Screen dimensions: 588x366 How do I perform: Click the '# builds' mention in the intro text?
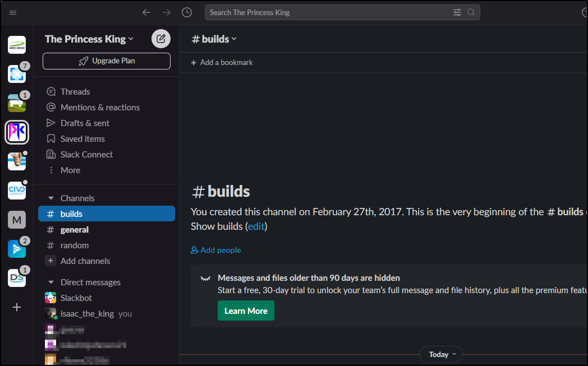tap(565, 212)
